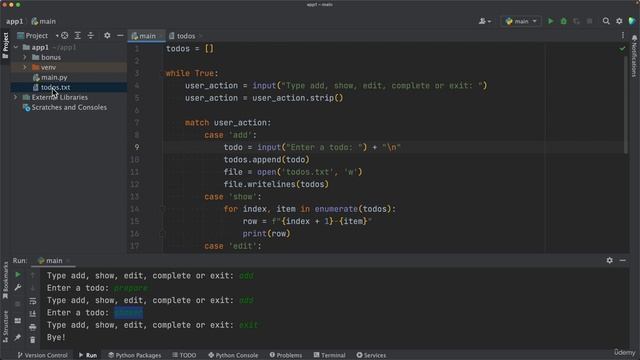Click print icon in Run console

coord(33,327)
